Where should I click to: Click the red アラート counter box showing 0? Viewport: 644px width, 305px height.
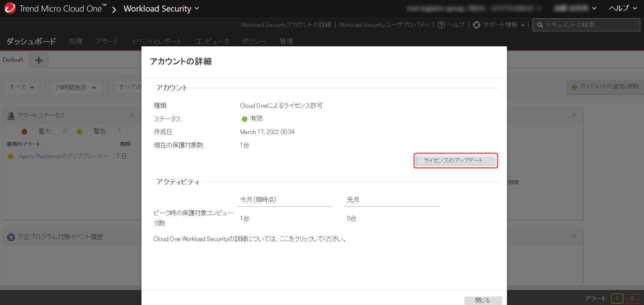(x=632, y=299)
